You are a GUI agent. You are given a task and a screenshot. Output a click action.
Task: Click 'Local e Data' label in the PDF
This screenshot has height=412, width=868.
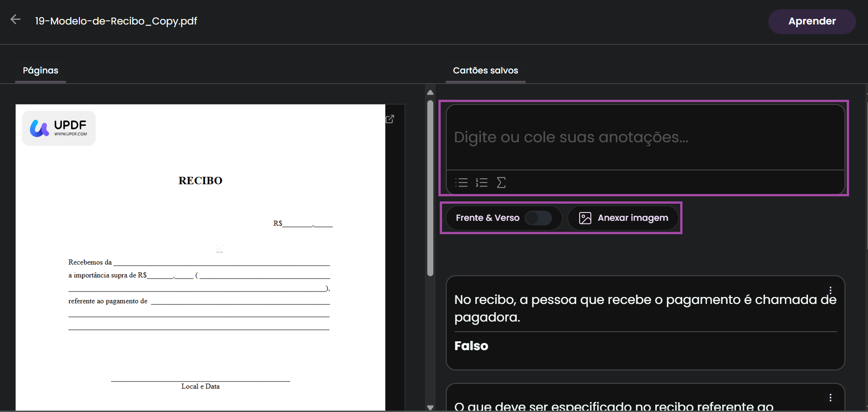pyautogui.click(x=200, y=387)
